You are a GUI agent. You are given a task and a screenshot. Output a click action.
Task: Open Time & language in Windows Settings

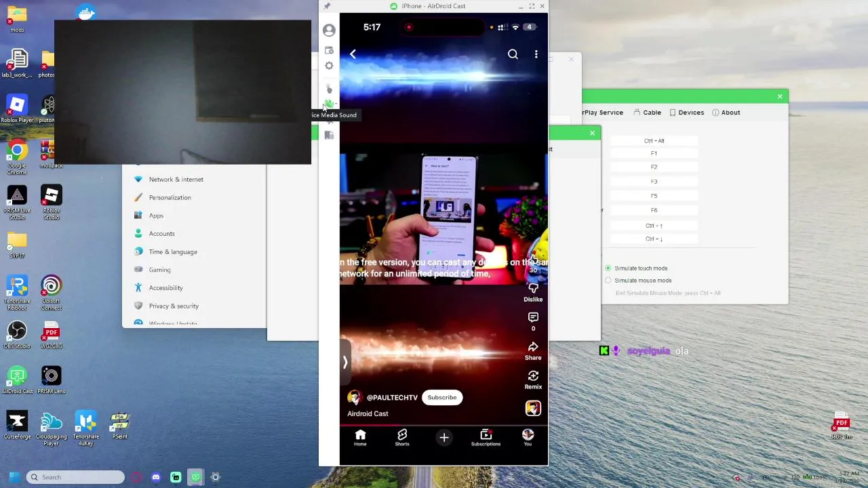pyautogui.click(x=165, y=252)
